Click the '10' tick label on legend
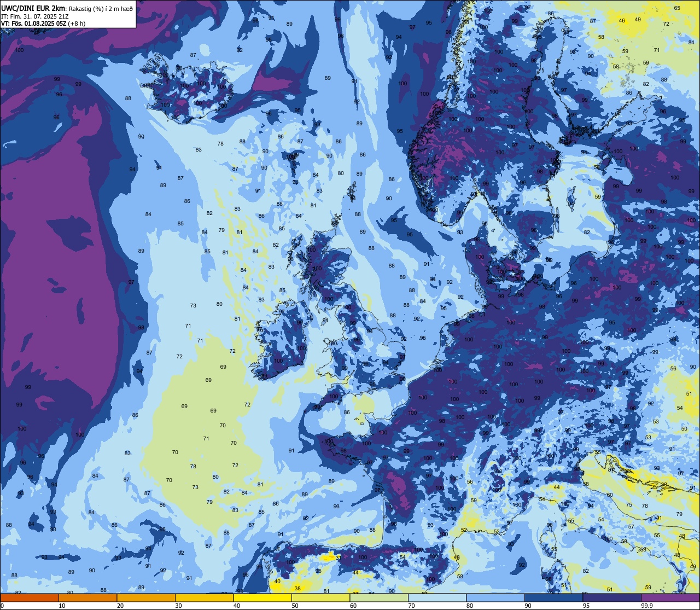Viewport: 700px width, 610px height. tap(62, 606)
